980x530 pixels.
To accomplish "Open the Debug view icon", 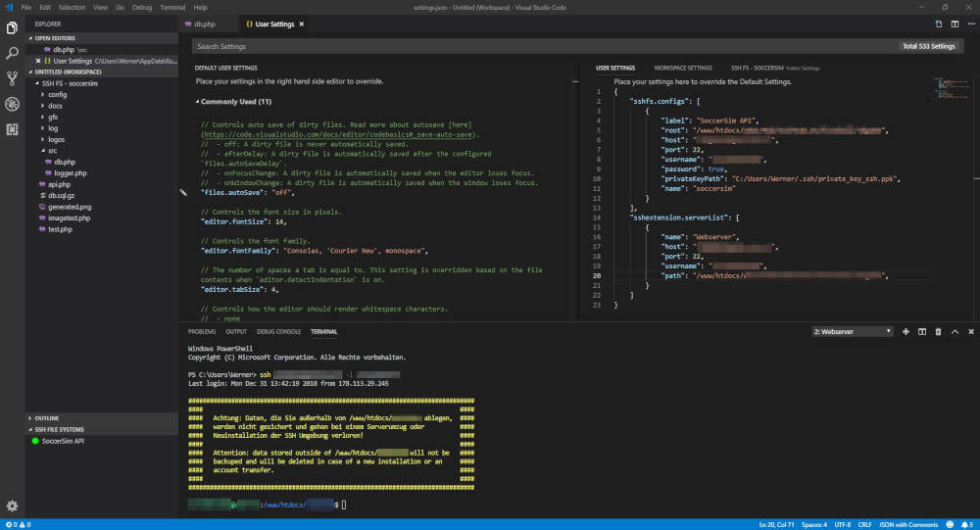I will (x=12, y=104).
